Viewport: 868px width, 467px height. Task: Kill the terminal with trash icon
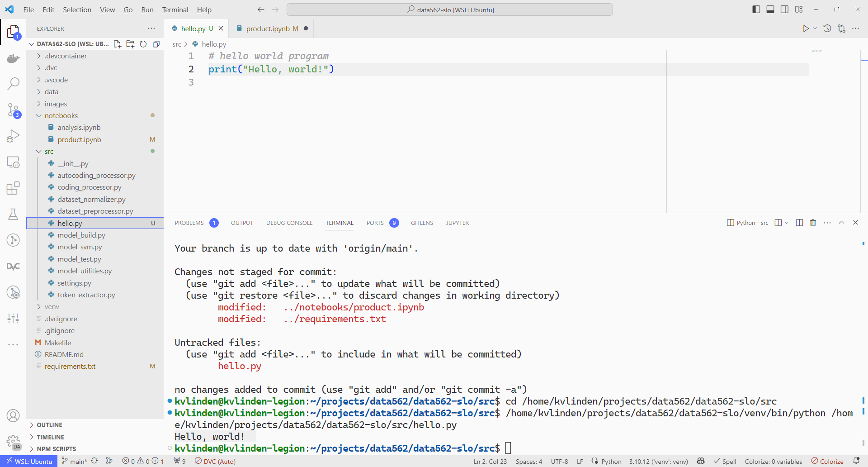click(x=813, y=223)
